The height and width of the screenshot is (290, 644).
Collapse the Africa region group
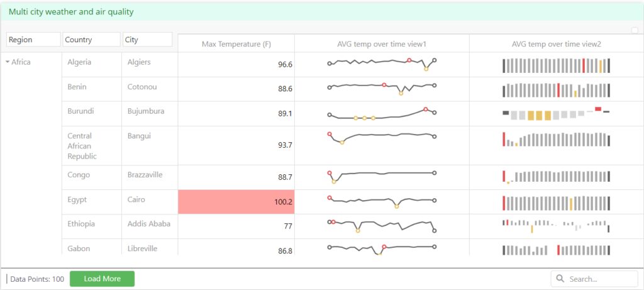pyautogui.click(x=8, y=62)
